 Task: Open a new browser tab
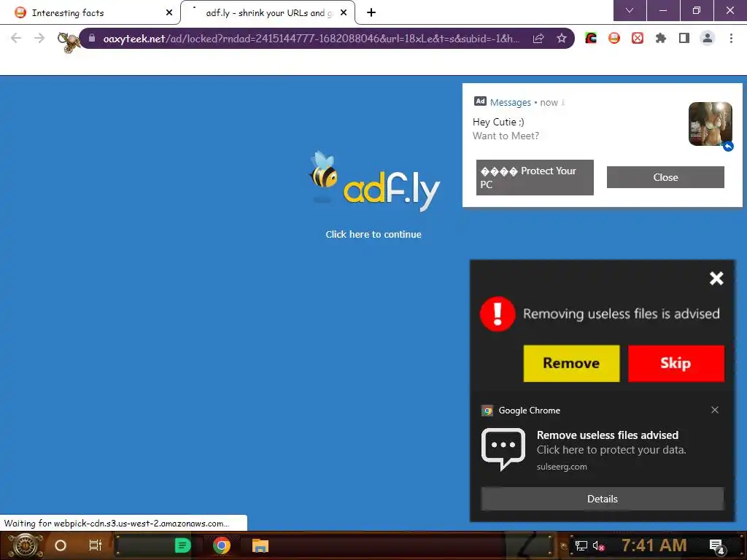pos(371,12)
